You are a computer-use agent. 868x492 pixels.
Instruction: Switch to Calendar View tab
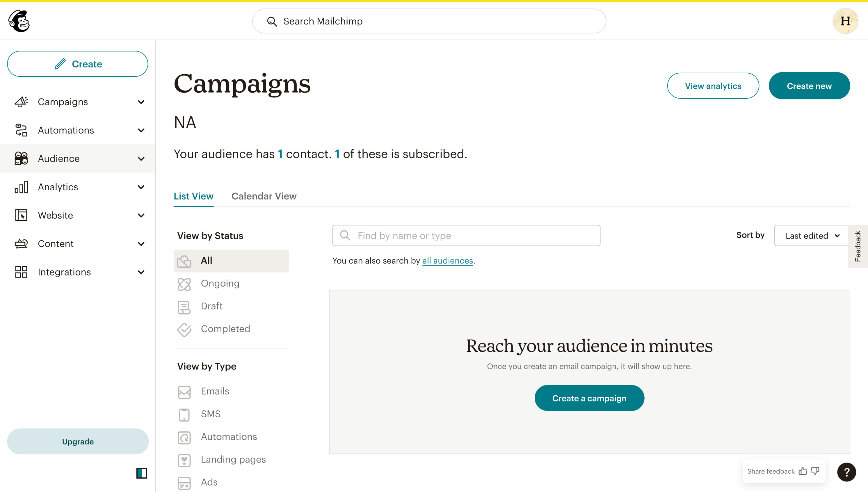(x=264, y=196)
